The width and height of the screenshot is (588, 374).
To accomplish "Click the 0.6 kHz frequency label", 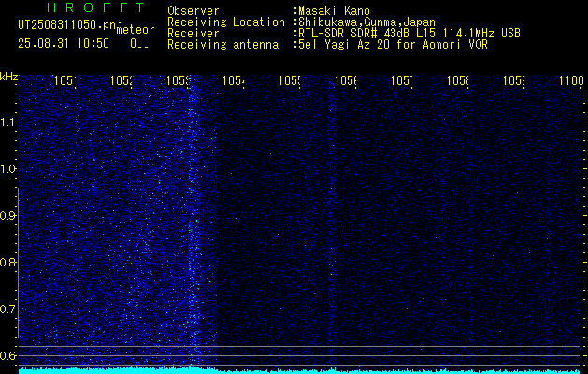I will [x=7, y=355].
